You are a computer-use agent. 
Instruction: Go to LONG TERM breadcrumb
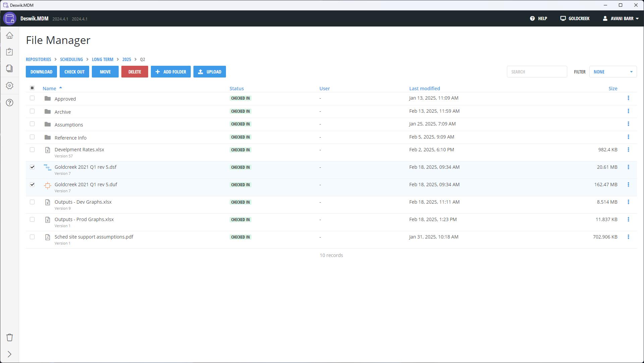[x=102, y=59]
